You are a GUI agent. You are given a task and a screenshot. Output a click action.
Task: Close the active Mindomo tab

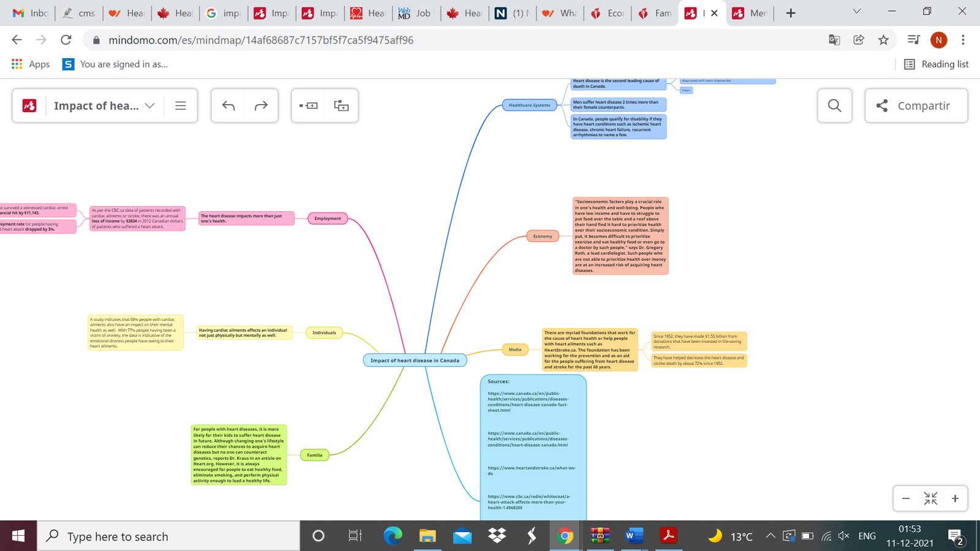pyautogui.click(x=714, y=13)
